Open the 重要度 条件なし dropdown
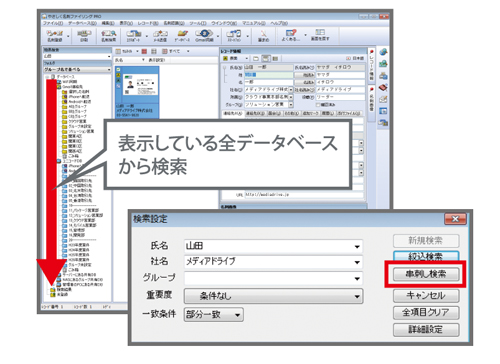 tap(273, 296)
